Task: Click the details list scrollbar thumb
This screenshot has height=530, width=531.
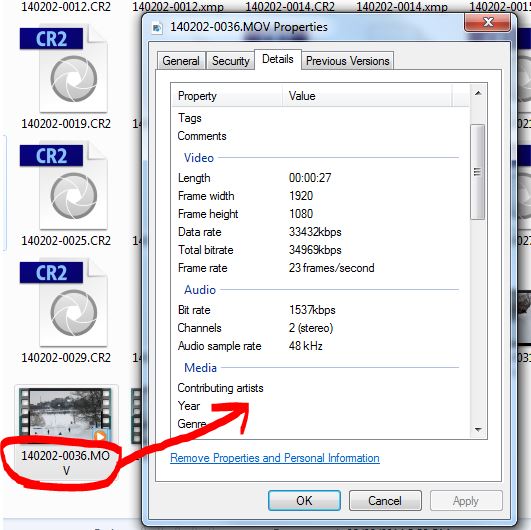Action: coord(477,172)
